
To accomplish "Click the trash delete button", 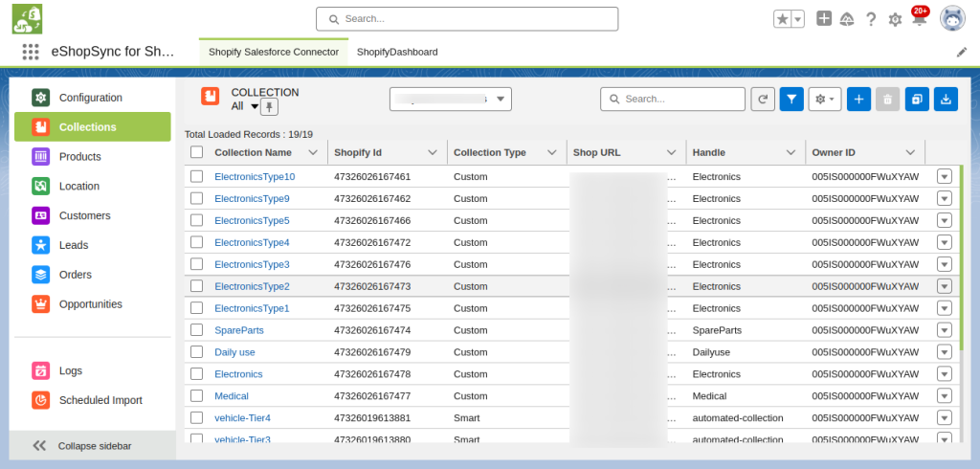I will pos(887,99).
